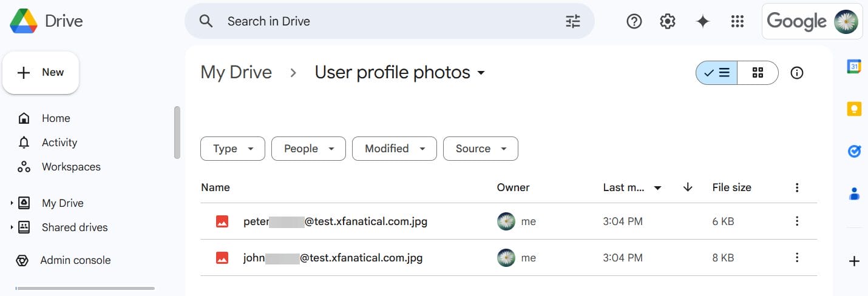This screenshot has height=296, width=868.
Task: Show the details info panel
Action: (x=797, y=73)
